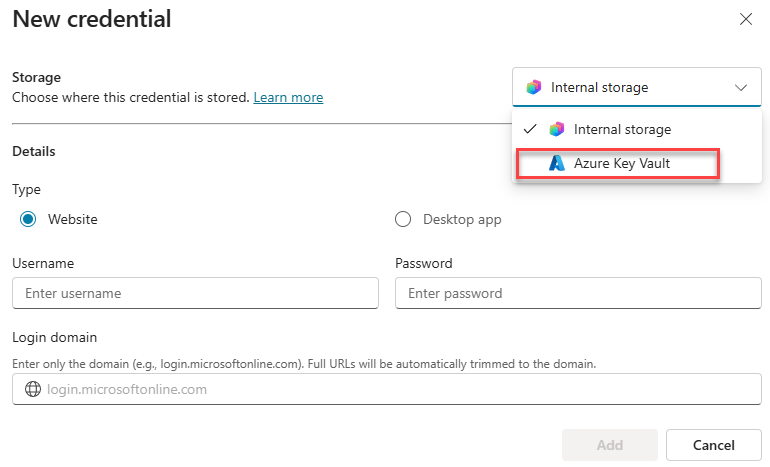The width and height of the screenshot is (770, 467).
Task: Click the Azure Key Vault icon
Action: 557,163
